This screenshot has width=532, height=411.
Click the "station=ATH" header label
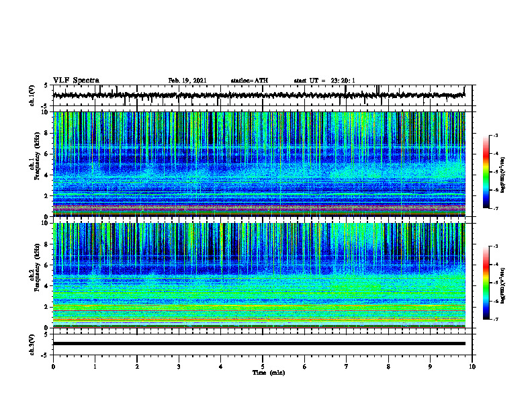249,81
